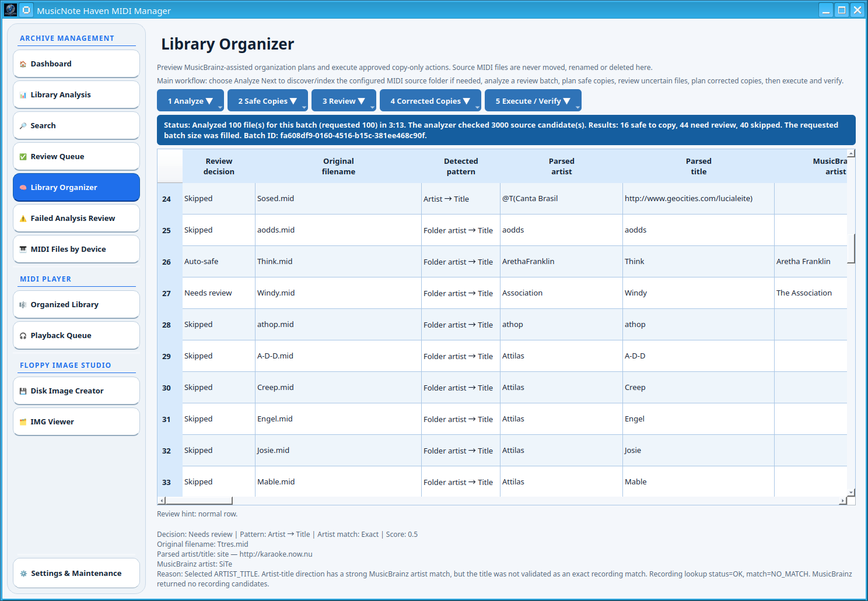Screen dimensions: 868x601
Task: Open the 3 Review dropdown
Action: point(344,100)
